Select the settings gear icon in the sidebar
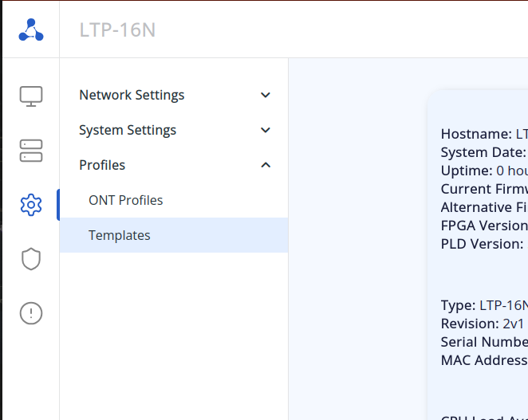This screenshot has height=420, width=528. click(30, 205)
